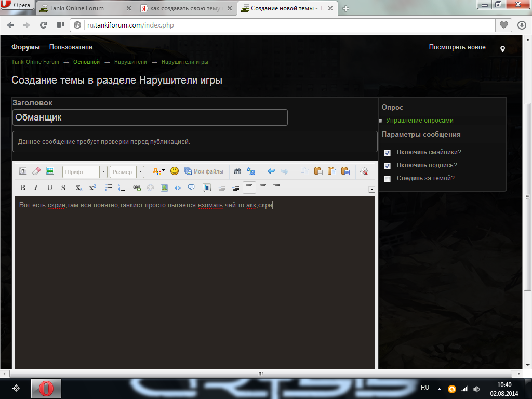The image size is (532, 399).
Task: Open the Шрифт font dropdown
Action: coord(85,171)
